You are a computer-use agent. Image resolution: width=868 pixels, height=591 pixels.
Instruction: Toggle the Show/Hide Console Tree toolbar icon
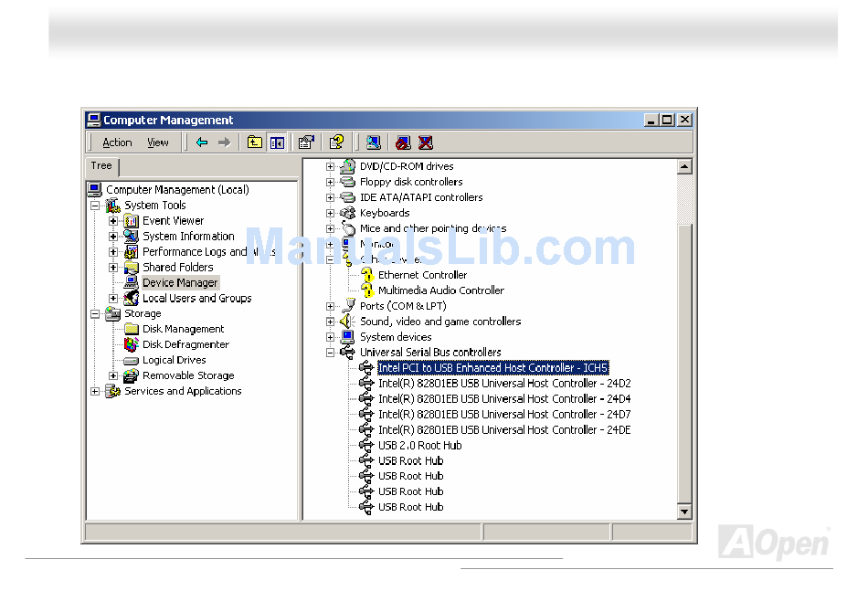[277, 142]
